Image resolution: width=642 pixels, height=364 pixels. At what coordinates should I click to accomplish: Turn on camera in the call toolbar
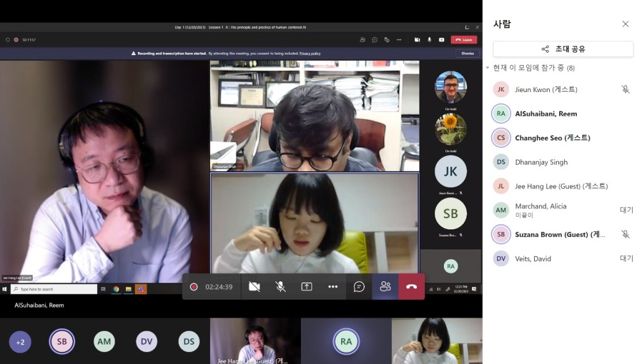[x=254, y=286]
